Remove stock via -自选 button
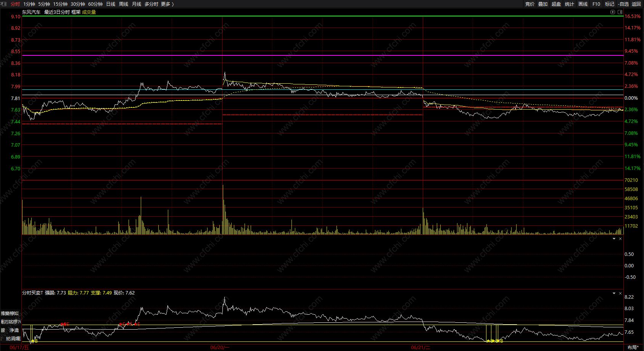Image resolution: width=644 pixels, height=351 pixels. [x=623, y=4]
